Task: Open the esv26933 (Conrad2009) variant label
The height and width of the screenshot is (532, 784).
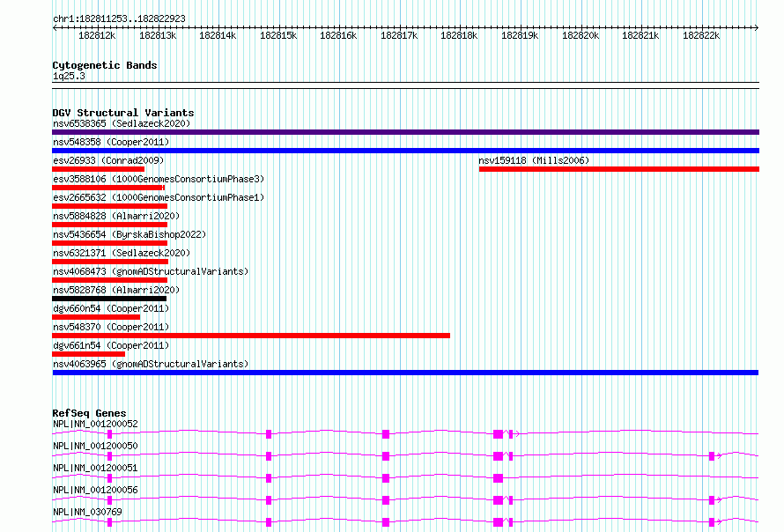Action: click(108, 160)
